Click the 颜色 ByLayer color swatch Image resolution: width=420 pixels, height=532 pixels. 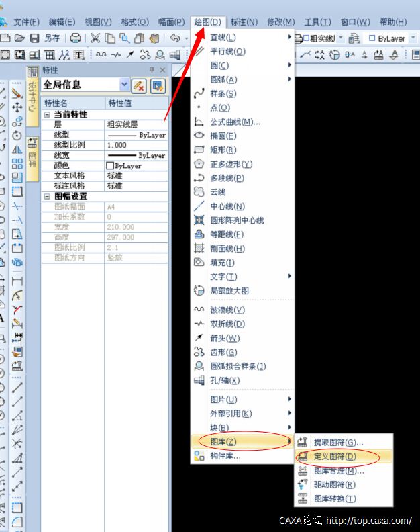110,165
